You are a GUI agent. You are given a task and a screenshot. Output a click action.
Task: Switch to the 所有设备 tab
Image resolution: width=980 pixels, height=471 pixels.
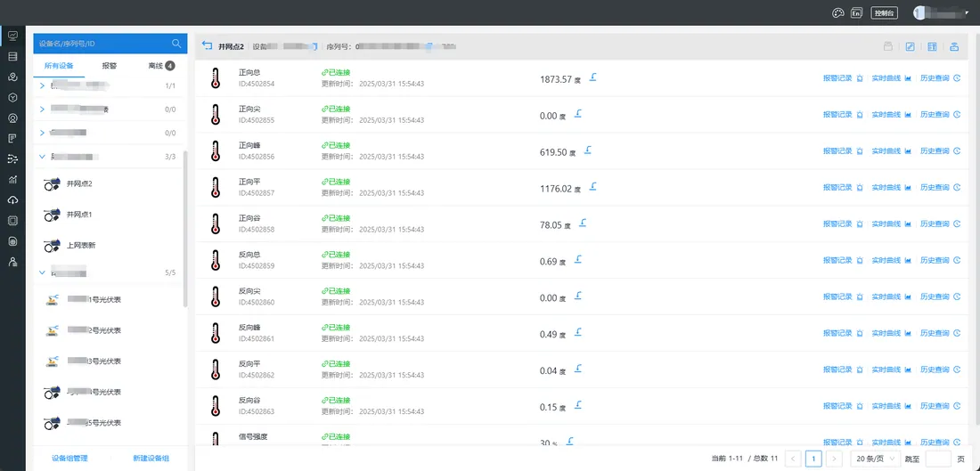point(59,66)
